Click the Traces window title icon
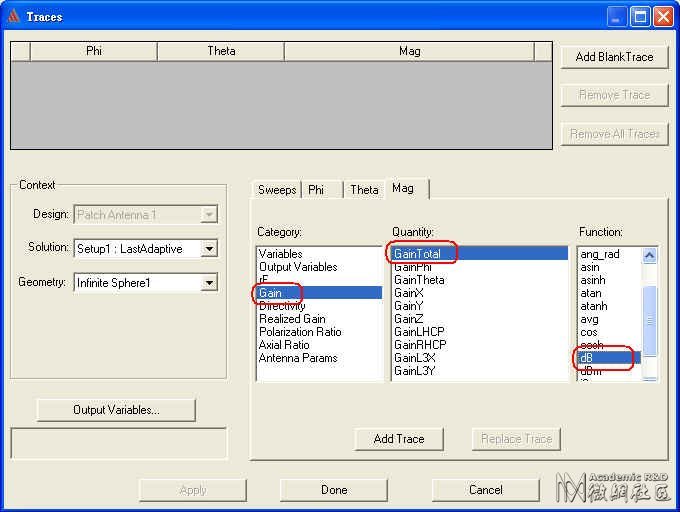680x512 pixels. pos(13,16)
